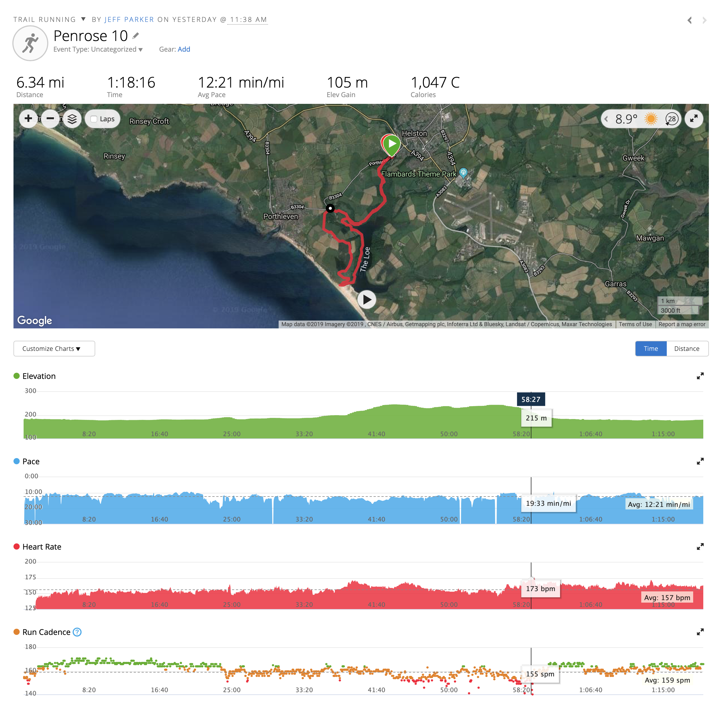This screenshot has height=709, width=728.
Task: Zoom in on the map
Action: tap(28, 119)
